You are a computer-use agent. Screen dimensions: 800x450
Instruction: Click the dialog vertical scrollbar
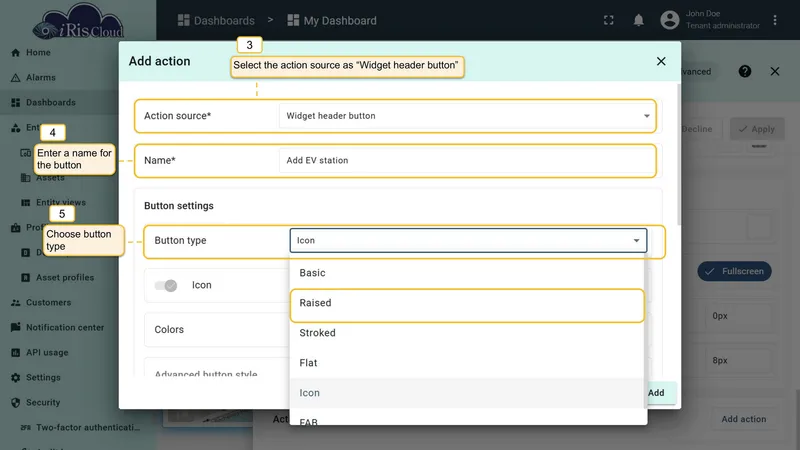pos(679,153)
